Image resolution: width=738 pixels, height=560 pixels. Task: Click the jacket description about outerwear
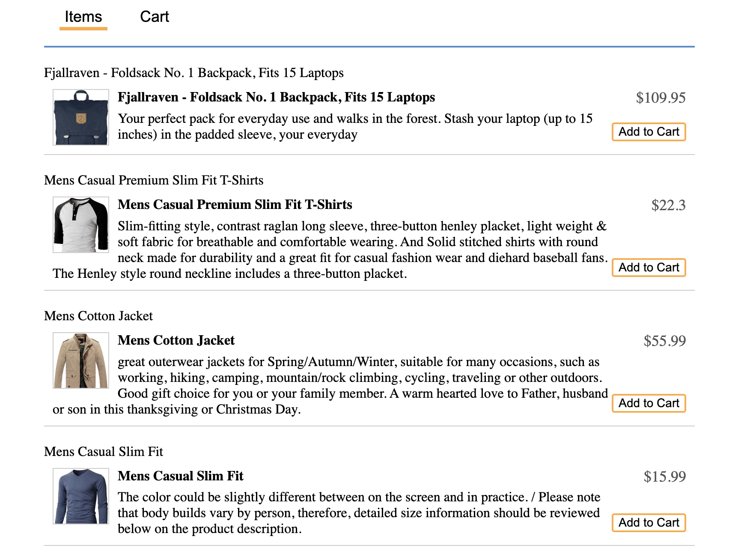click(330, 386)
